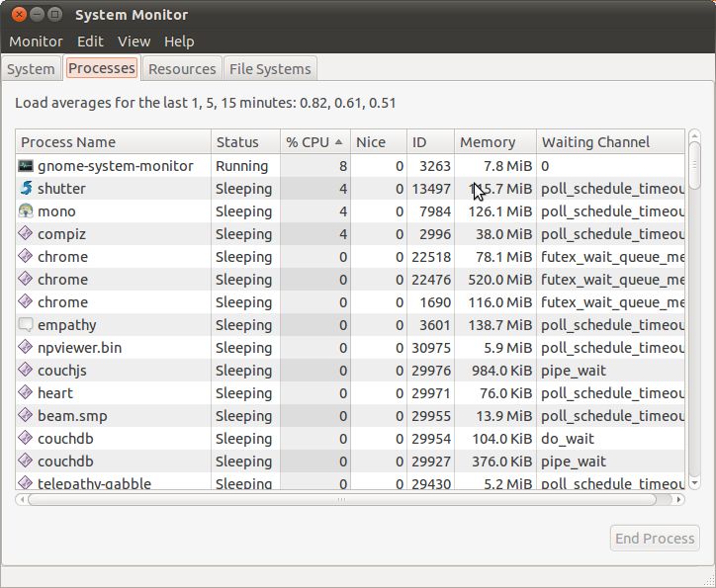This screenshot has height=588, width=716.
Task: Sort by Process Name column header
Action: tap(114, 142)
